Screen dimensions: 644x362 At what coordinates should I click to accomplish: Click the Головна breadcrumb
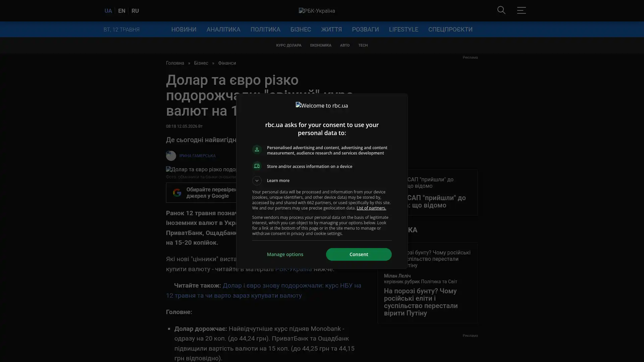pyautogui.click(x=175, y=63)
